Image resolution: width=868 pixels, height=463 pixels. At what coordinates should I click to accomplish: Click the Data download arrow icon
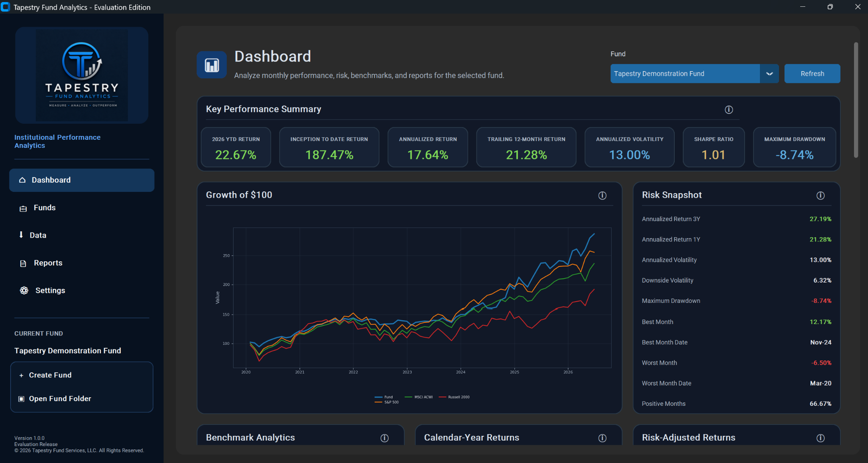tap(21, 235)
